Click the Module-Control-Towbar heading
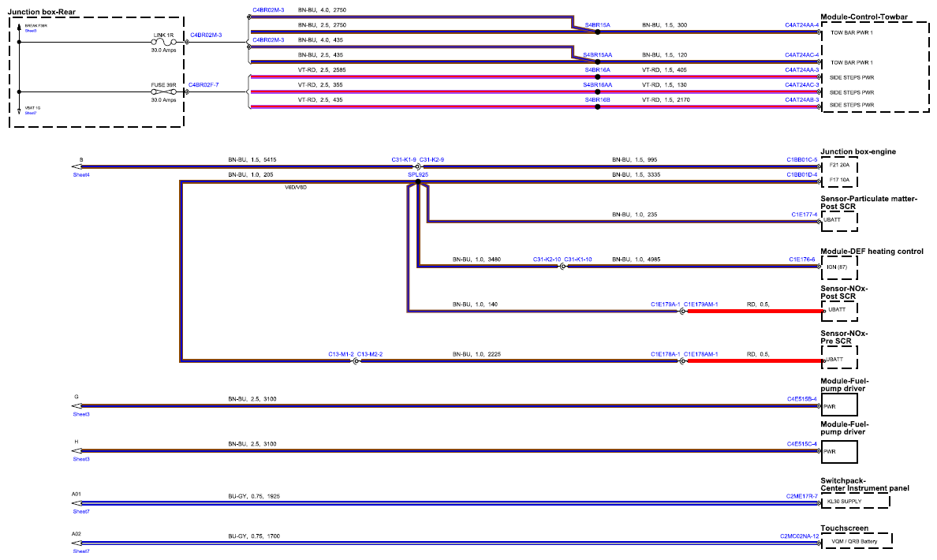The height and width of the screenshot is (560, 937). tap(864, 17)
